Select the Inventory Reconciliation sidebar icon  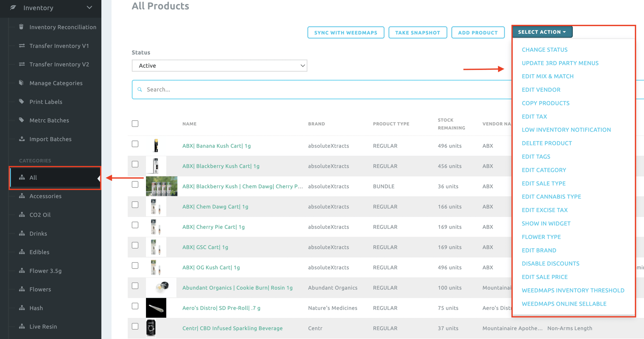click(x=21, y=27)
